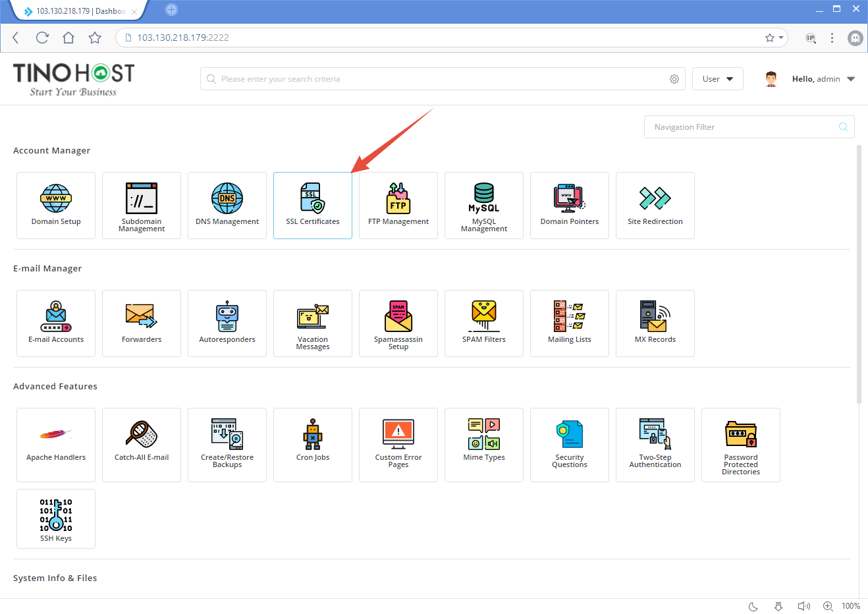Select the Dashboard browser tab
The width and height of the screenshot is (868, 614).
point(79,11)
